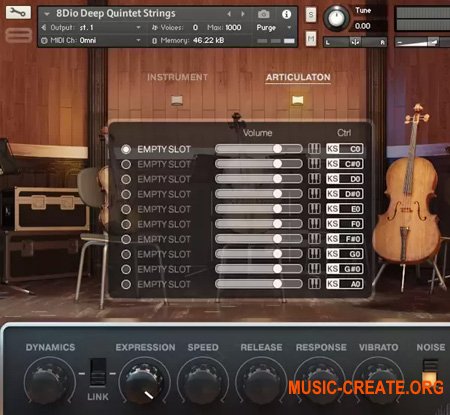Click the keyboard icon for E0 slot
The height and width of the screenshot is (415, 450).
314,209
